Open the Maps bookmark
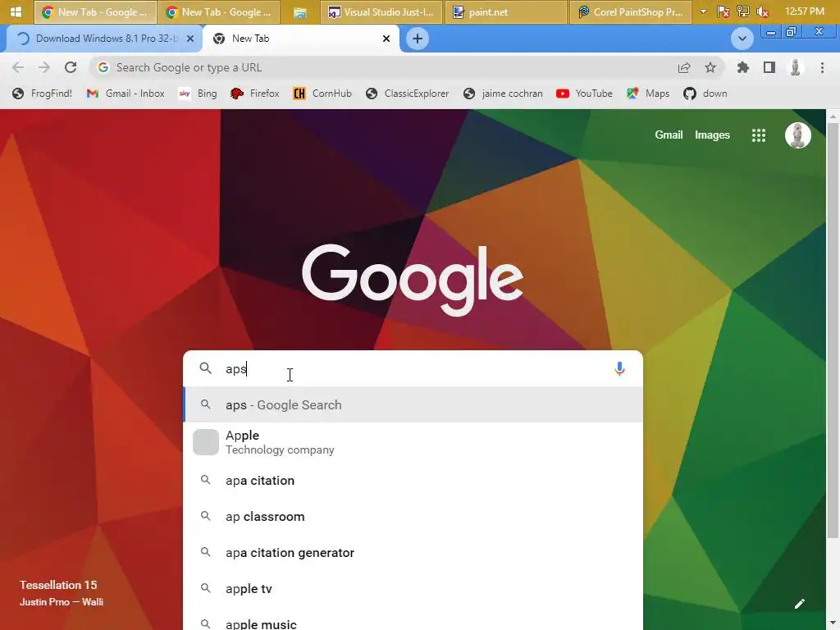 648,94
